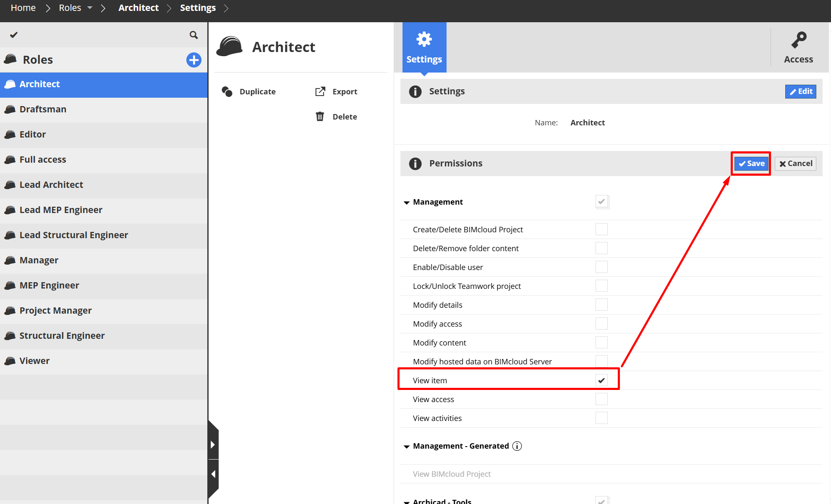Viewport: 831px width, 504px height.
Task: Switch to the Access tab
Action: point(799,47)
